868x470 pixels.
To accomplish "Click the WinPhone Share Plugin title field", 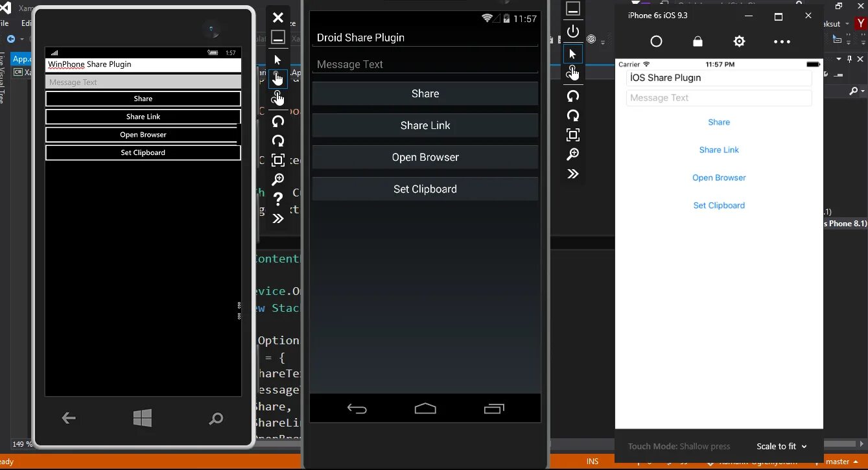I will 143,65.
